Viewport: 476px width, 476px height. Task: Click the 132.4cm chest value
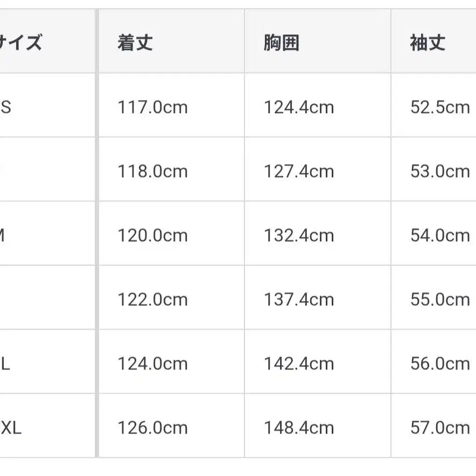pos(299,235)
